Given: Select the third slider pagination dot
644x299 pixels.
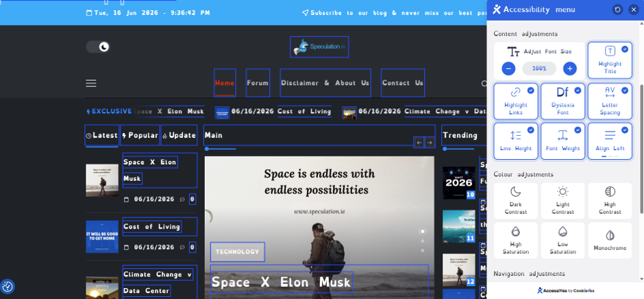Looking at the screenshot, I should (422, 250).
